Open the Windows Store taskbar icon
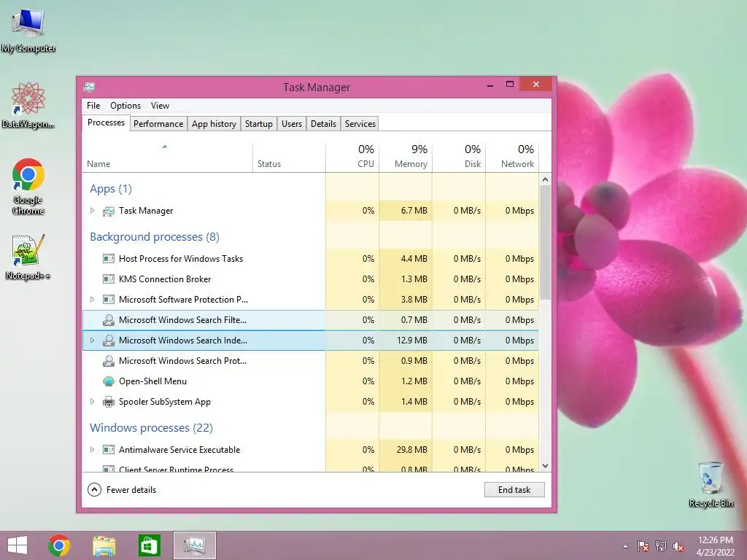Screen dimensions: 747x560 (x=149, y=545)
